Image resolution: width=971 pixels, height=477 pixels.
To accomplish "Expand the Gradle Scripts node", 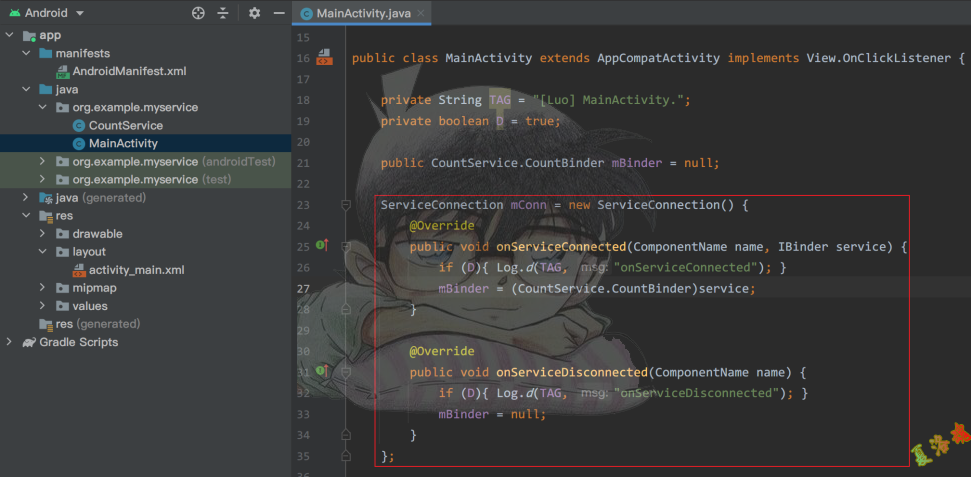I will [x=10, y=342].
